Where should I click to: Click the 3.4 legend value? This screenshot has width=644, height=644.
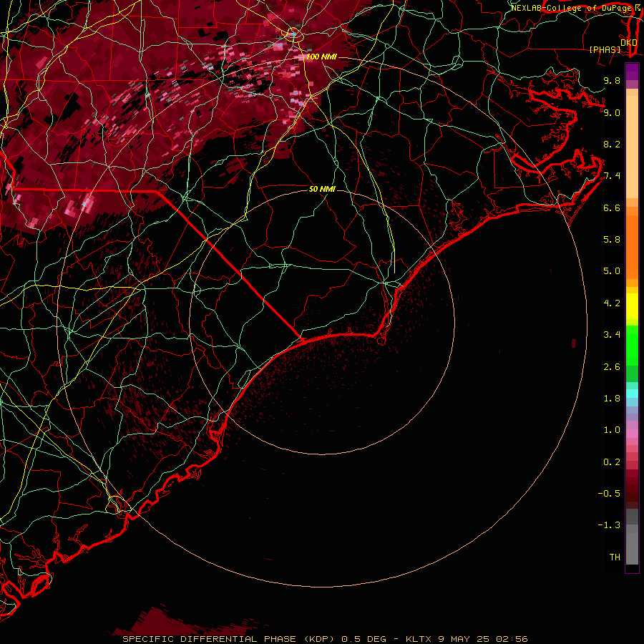tap(612, 335)
